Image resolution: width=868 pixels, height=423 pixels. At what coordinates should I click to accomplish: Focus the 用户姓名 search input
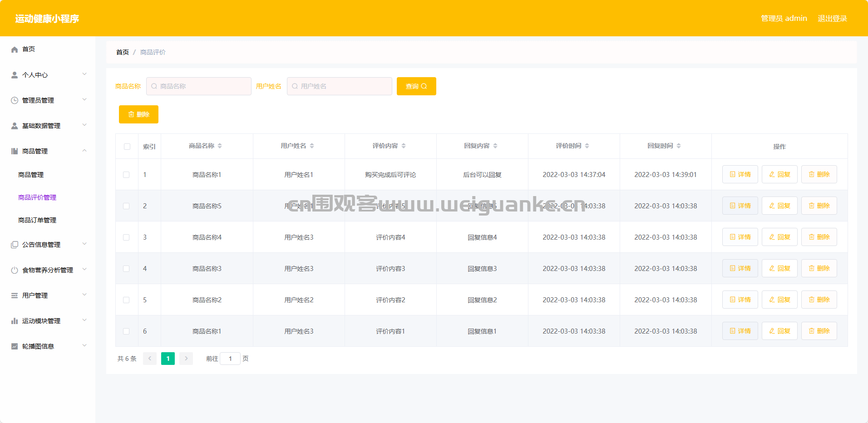coord(340,86)
